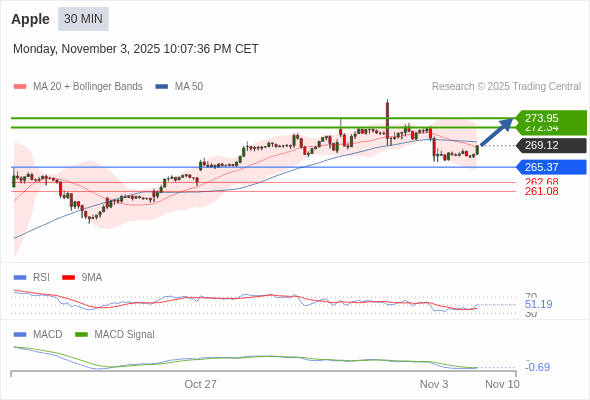
Task: Click the 269.12 current price label
Action: (x=551, y=145)
